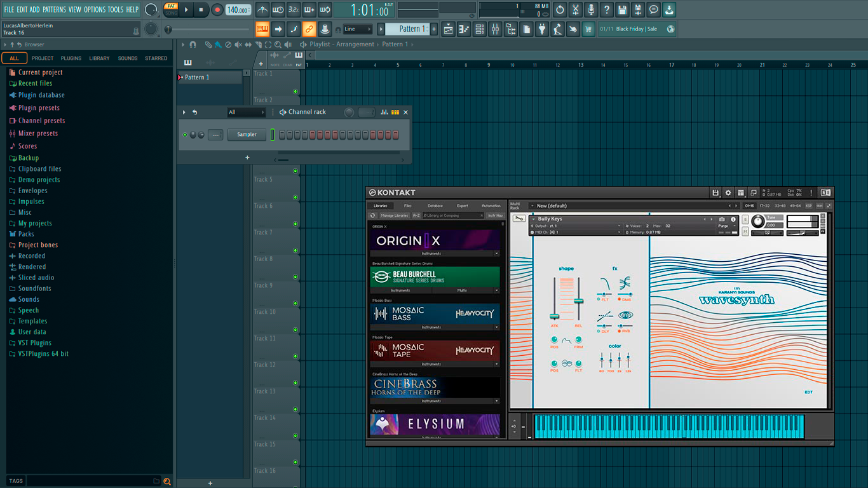Click Kontakt save floppy icon
This screenshot has height=488, width=868.
[x=715, y=193]
